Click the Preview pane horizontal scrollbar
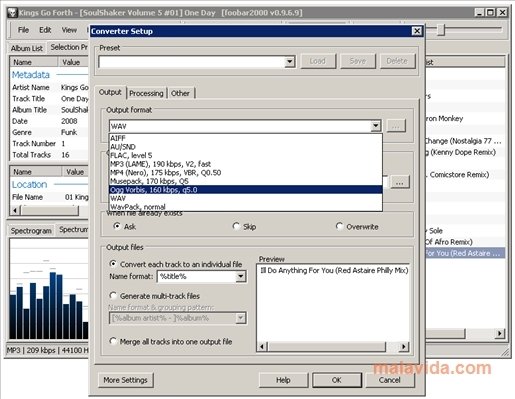 327,347
